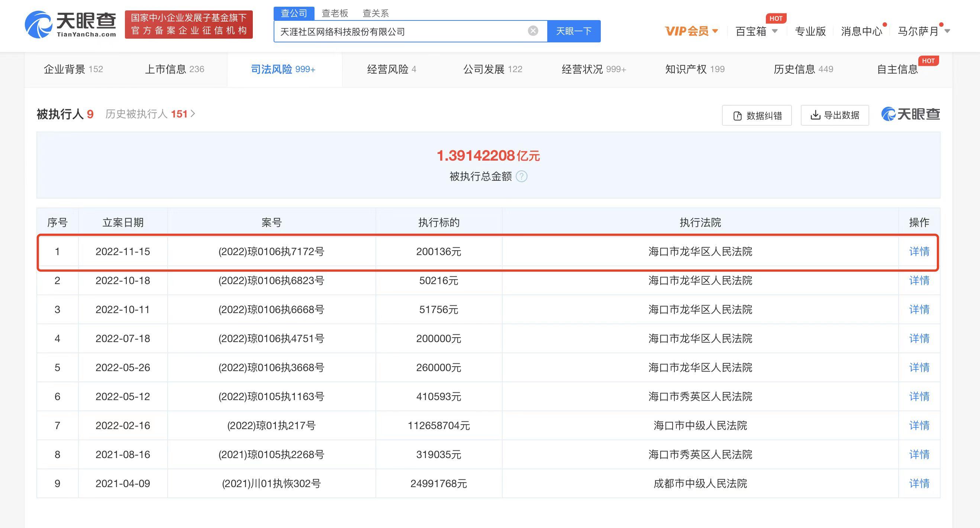
Task: Open 详情 for case 琼0106执6668号
Action: [919, 309]
